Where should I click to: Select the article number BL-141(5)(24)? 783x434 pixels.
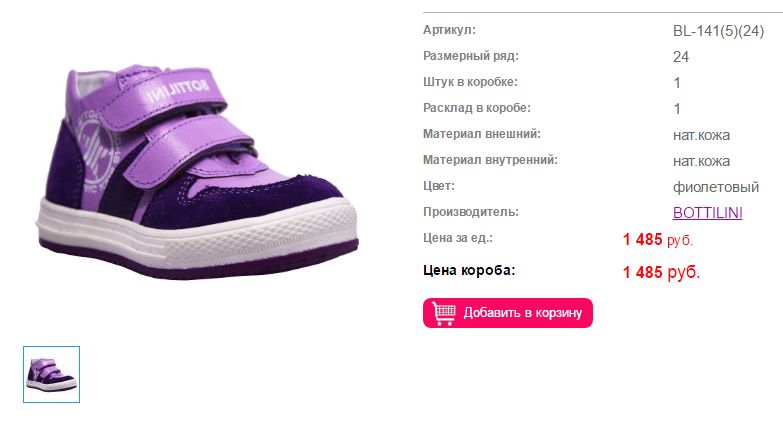719,31
